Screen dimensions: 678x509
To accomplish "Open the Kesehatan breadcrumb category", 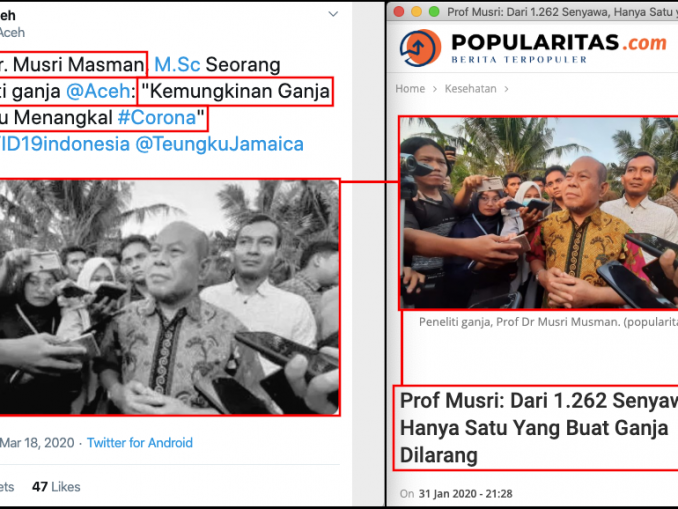I will 470,89.
